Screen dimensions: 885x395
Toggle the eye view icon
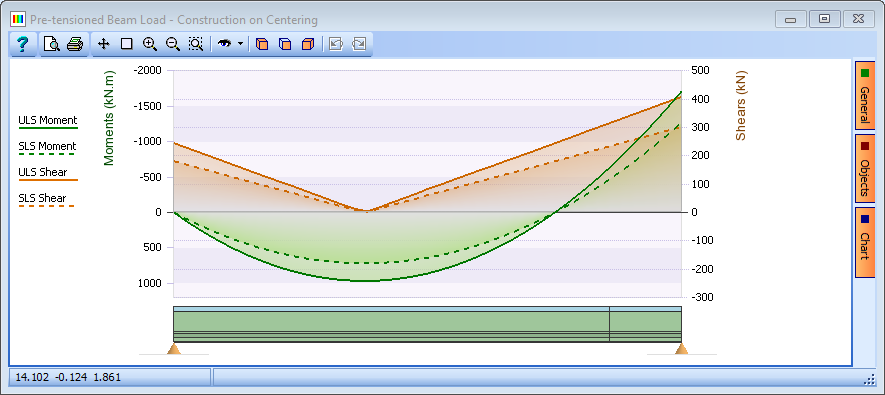click(x=225, y=44)
